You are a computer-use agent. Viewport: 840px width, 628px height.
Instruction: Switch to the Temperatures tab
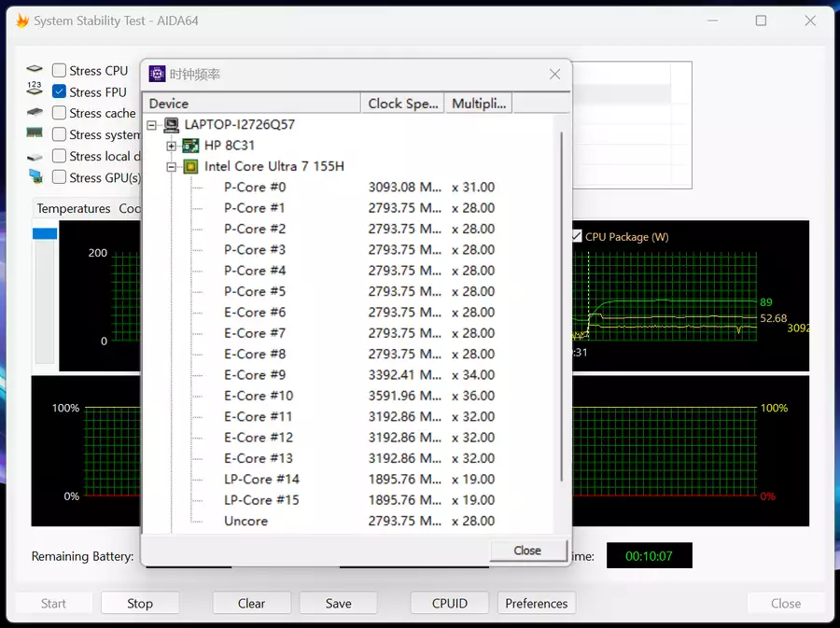click(74, 208)
